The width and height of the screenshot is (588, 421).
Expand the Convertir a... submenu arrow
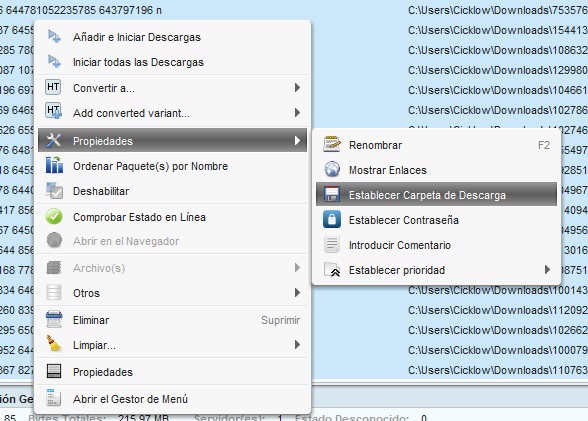pos(297,88)
